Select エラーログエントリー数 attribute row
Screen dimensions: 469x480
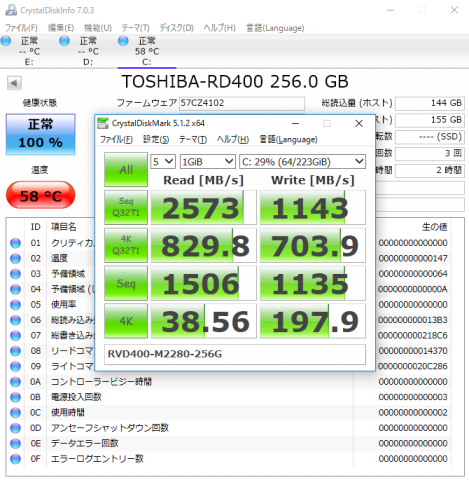point(230,459)
